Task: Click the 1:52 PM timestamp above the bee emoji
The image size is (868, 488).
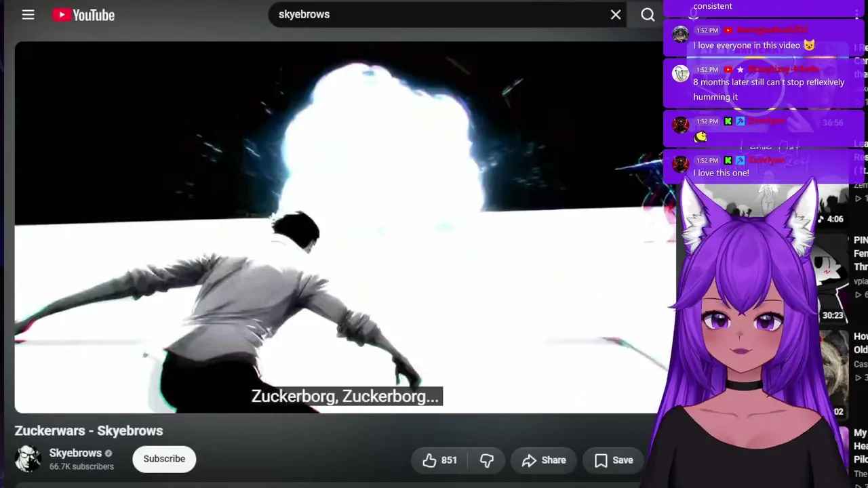Action: pyautogui.click(x=707, y=121)
